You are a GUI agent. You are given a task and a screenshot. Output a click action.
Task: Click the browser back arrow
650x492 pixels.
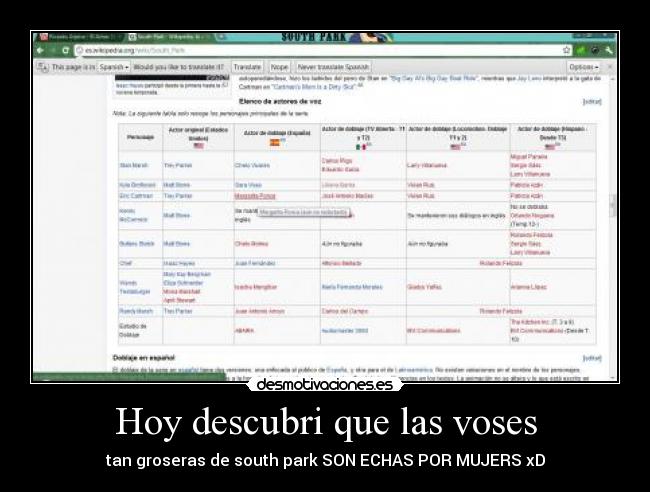pyautogui.click(x=40, y=50)
